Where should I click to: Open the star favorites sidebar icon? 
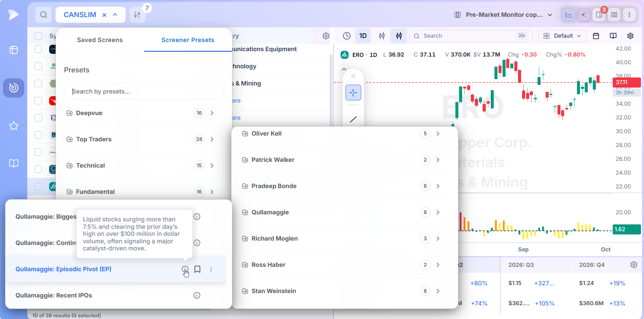(x=13, y=126)
